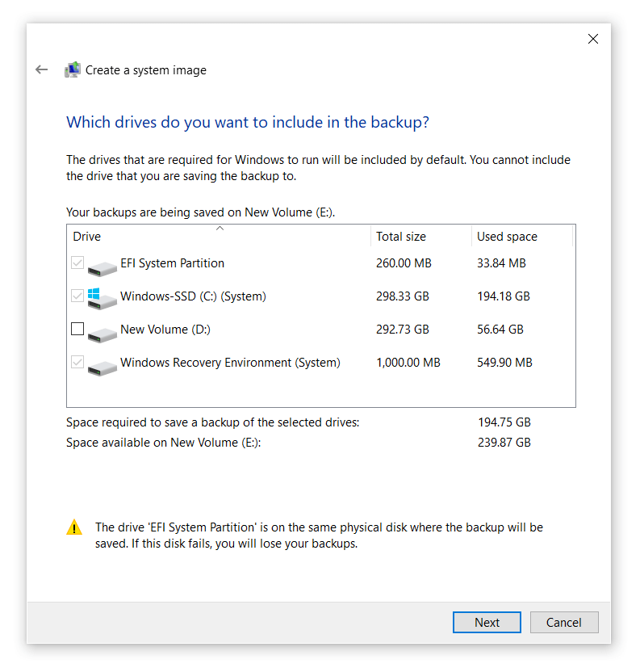Click the back arrow to return
640x672 pixels.
click(41, 69)
